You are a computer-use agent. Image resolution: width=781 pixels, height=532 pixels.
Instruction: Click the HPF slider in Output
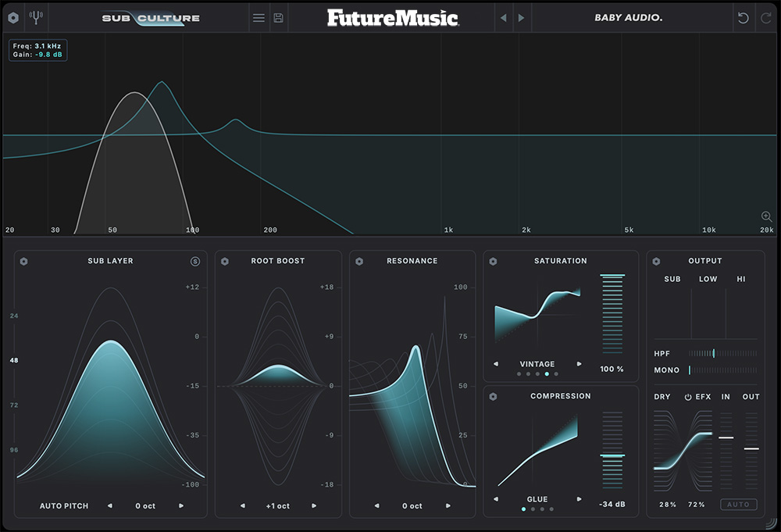click(722, 353)
